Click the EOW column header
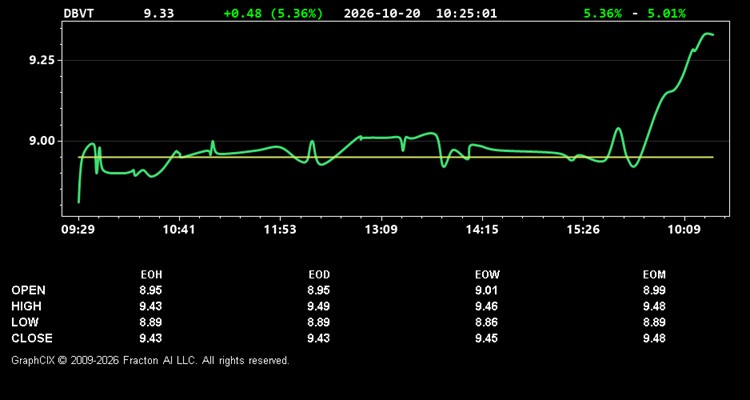This screenshot has width=750, height=400. coord(487,275)
